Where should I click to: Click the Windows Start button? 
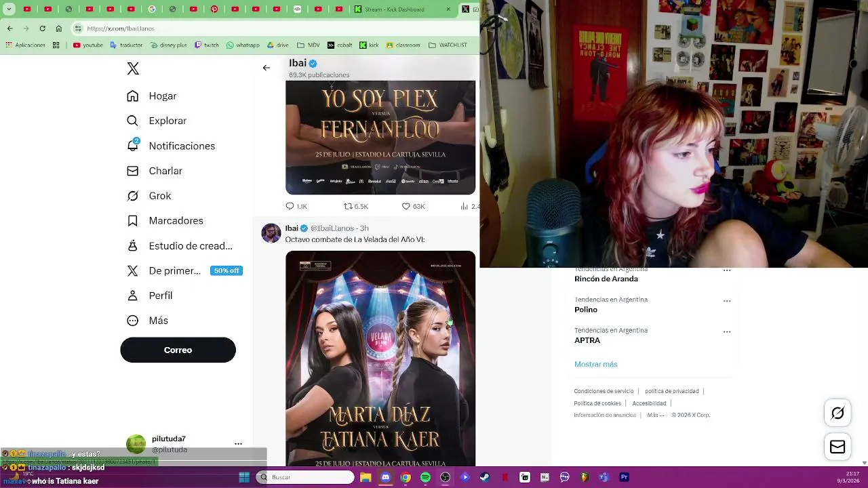244,477
